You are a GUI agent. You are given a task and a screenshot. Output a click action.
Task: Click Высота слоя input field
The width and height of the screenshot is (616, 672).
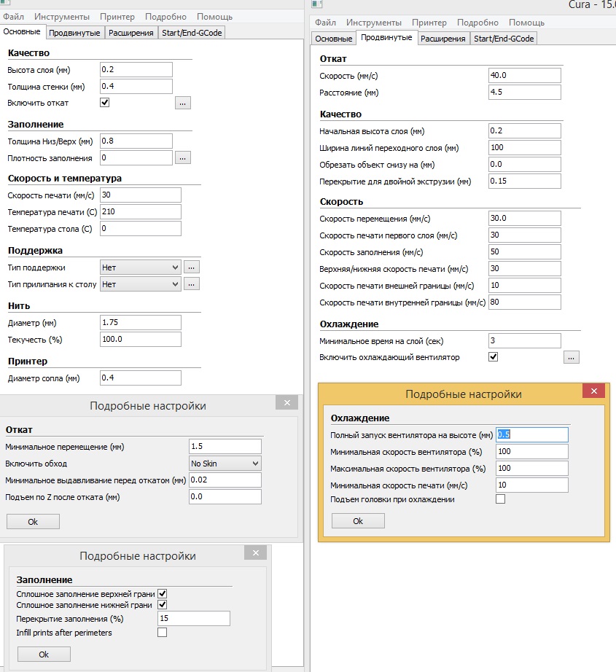click(x=136, y=69)
